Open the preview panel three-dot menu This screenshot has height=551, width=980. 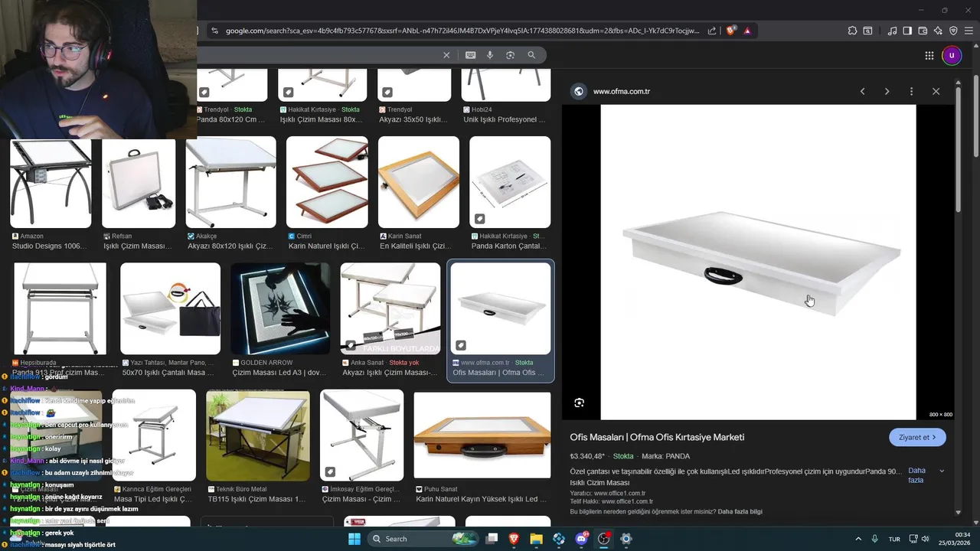click(911, 91)
